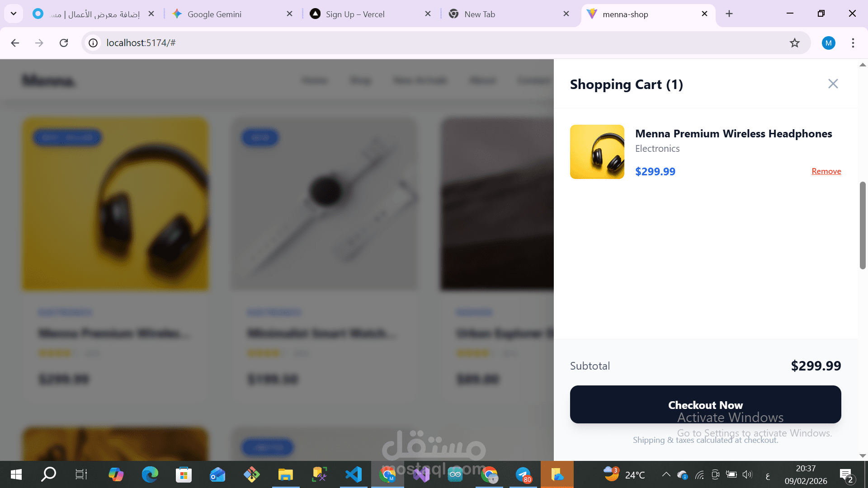Expand the tab search dropdown

point(14,14)
